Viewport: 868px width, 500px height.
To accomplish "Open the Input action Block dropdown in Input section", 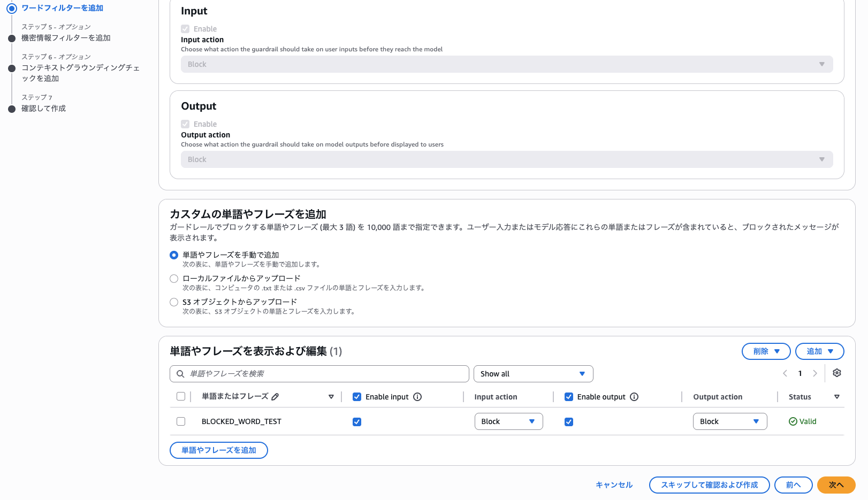I will (507, 64).
